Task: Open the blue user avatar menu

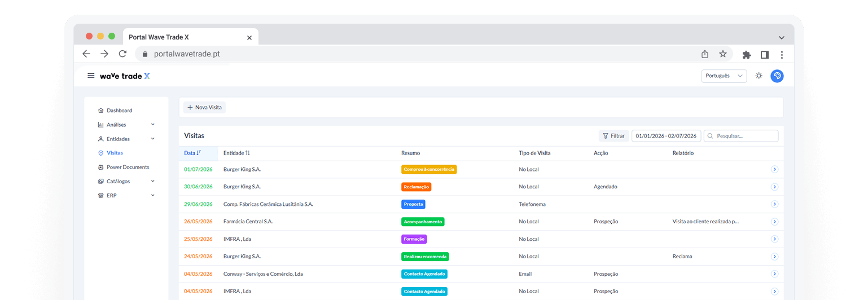Action: 777,76
